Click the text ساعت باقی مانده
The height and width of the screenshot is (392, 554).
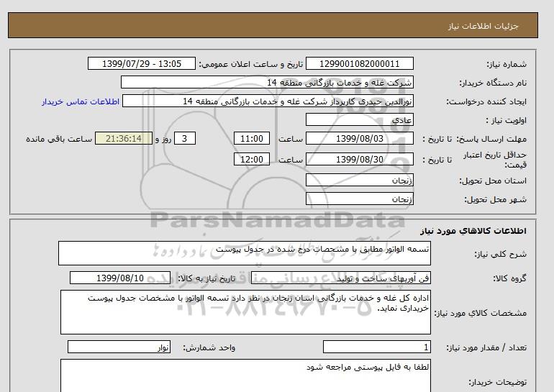59,139
